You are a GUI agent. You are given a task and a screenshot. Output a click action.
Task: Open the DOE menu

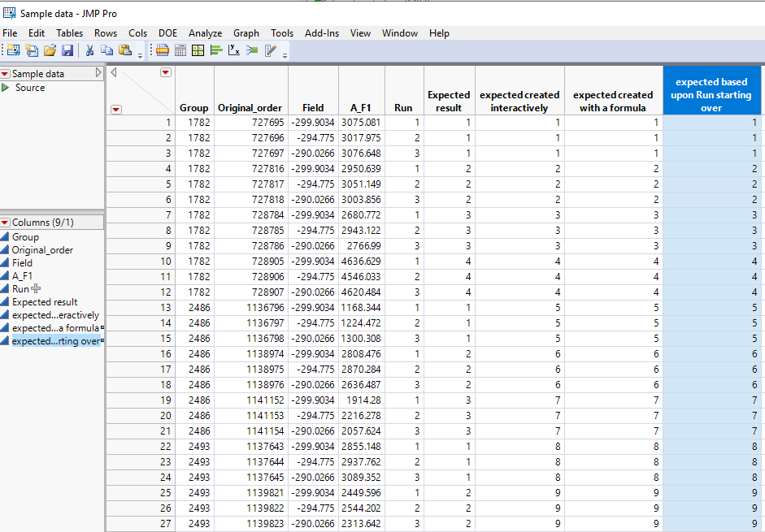coord(167,33)
